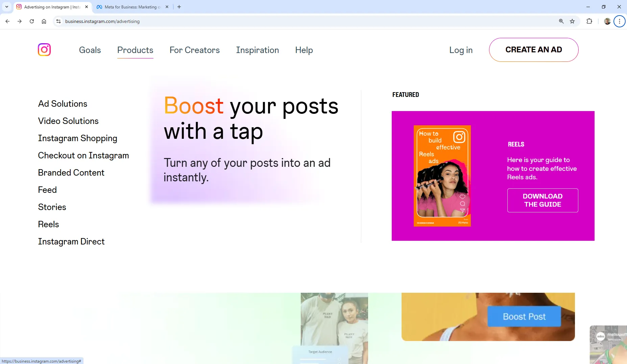This screenshot has width=627, height=364.
Task: Click the blue Boost Post button image
Action: click(x=524, y=316)
